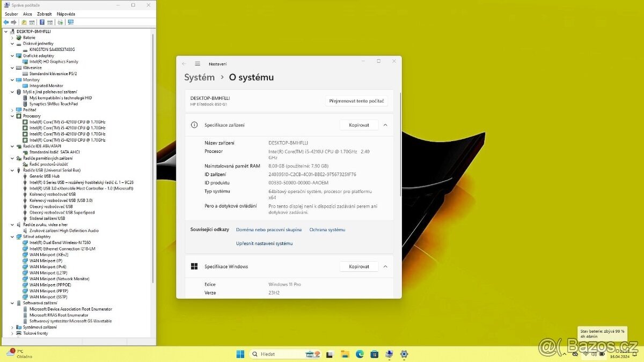Screen dimensions: 644x362
Task: Open the hamburger navigation menu in Settings
Action: pyautogui.click(x=197, y=63)
